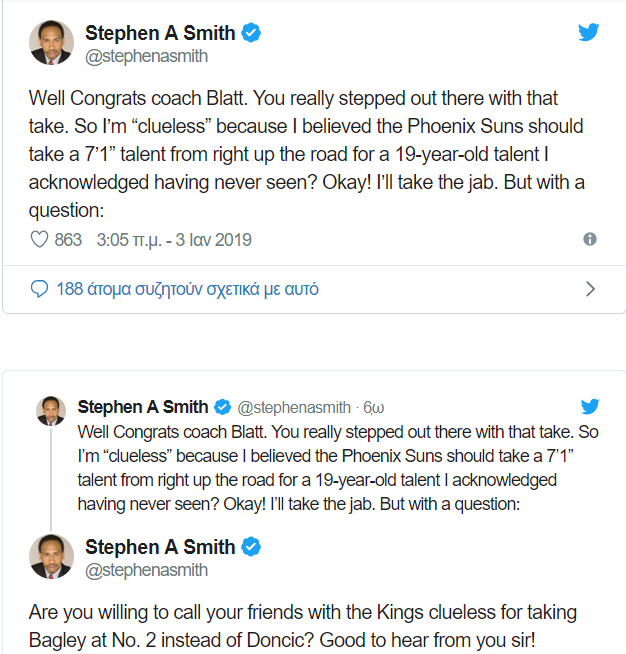
Task: Open the tweet info icon beside the date
Action: [590, 240]
